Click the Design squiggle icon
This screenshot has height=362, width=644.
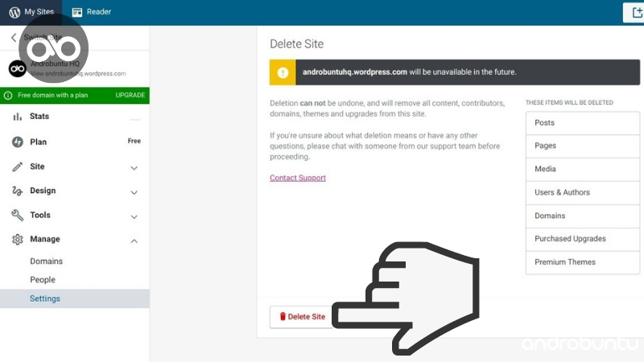point(17,191)
